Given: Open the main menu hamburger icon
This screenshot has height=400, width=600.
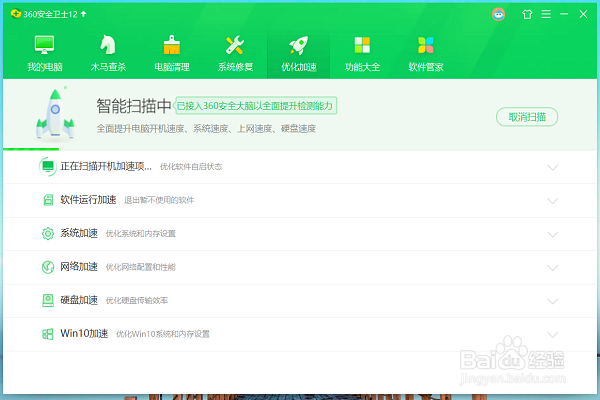Looking at the screenshot, I should [x=546, y=14].
